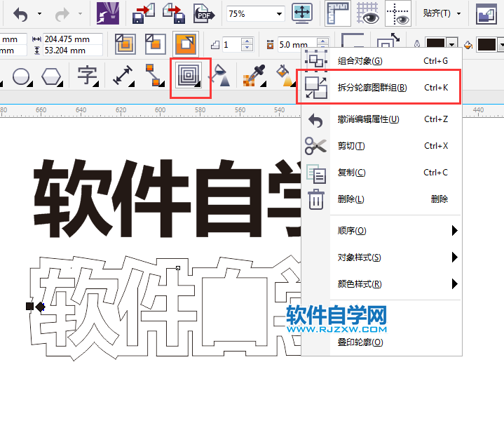Select the Polygon tool

coord(51,77)
